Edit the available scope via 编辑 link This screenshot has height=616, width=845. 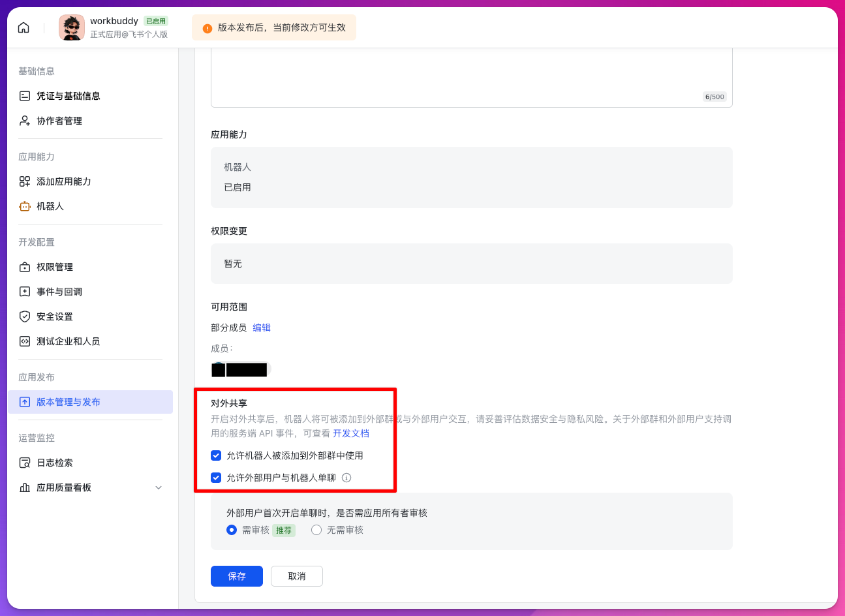point(262,328)
